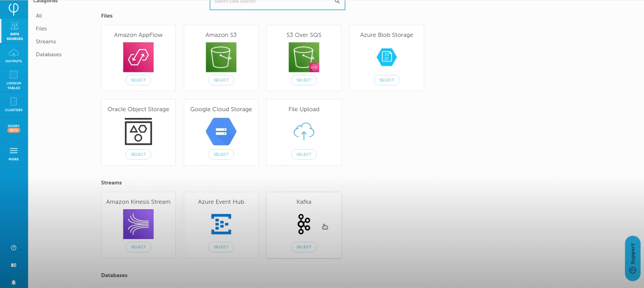The image size is (644, 288).
Task: Expand the More hamburger menu
Action: point(14,154)
